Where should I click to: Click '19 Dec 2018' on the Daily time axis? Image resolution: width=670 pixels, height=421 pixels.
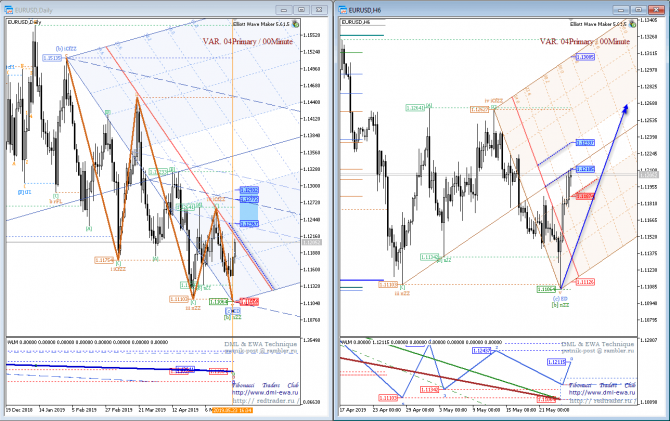click(x=18, y=410)
